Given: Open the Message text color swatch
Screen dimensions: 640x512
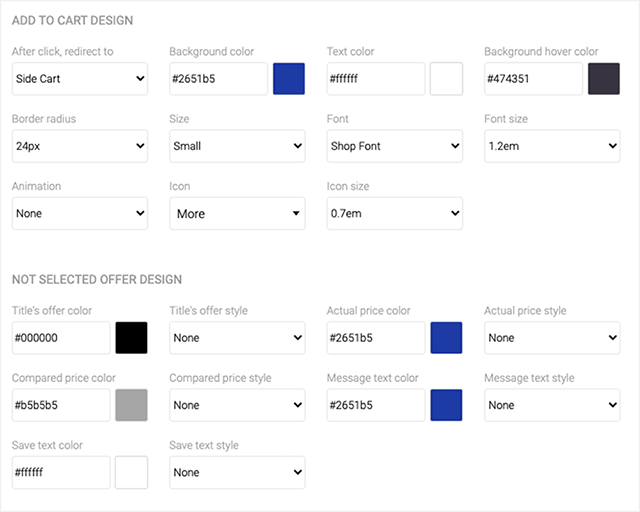Looking at the screenshot, I should pyautogui.click(x=446, y=405).
